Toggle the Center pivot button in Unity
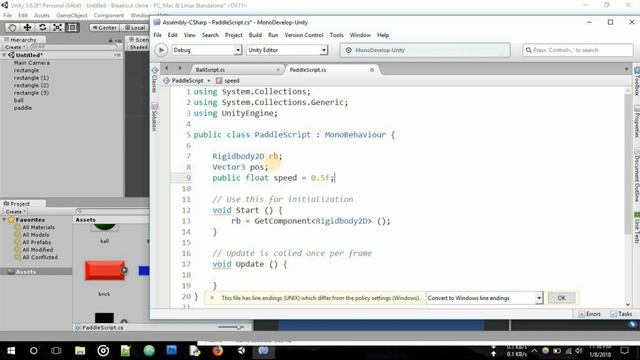Image resolution: width=640 pixels, height=360 pixels. [104, 28]
